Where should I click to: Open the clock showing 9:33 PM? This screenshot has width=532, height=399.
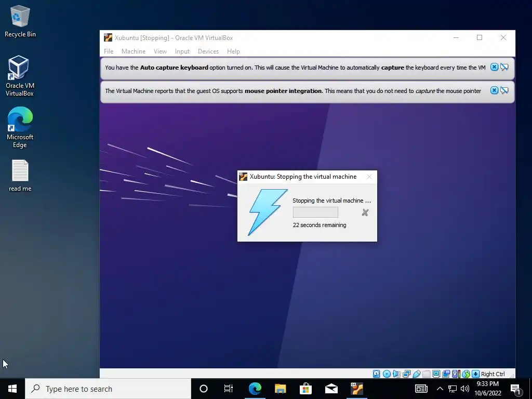pyautogui.click(x=487, y=389)
